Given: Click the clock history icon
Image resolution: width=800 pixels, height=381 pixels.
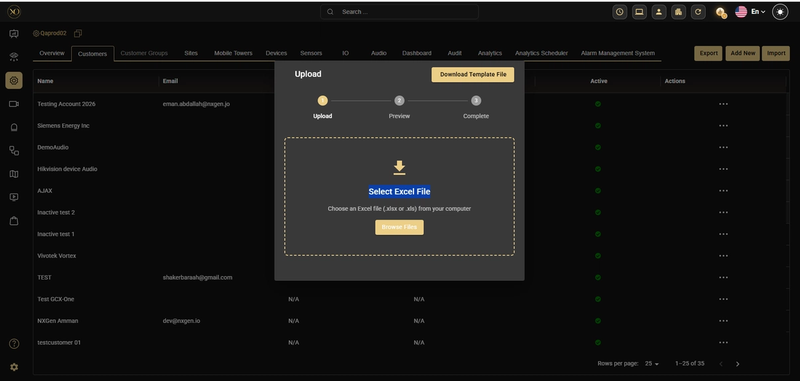Looking at the screenshot, I should click(619, 12).
